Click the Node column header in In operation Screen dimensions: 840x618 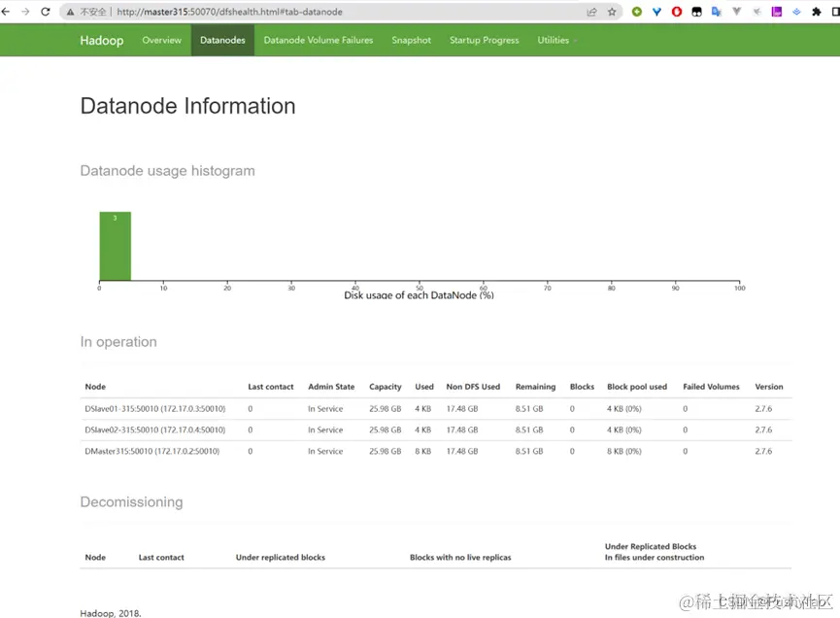click(x=95, y=387)
